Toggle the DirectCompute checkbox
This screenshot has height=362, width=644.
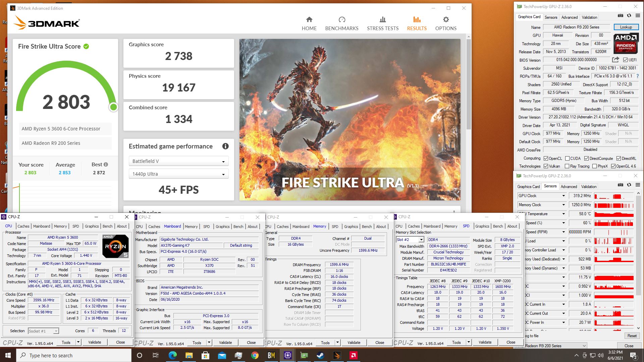(586, 159)
